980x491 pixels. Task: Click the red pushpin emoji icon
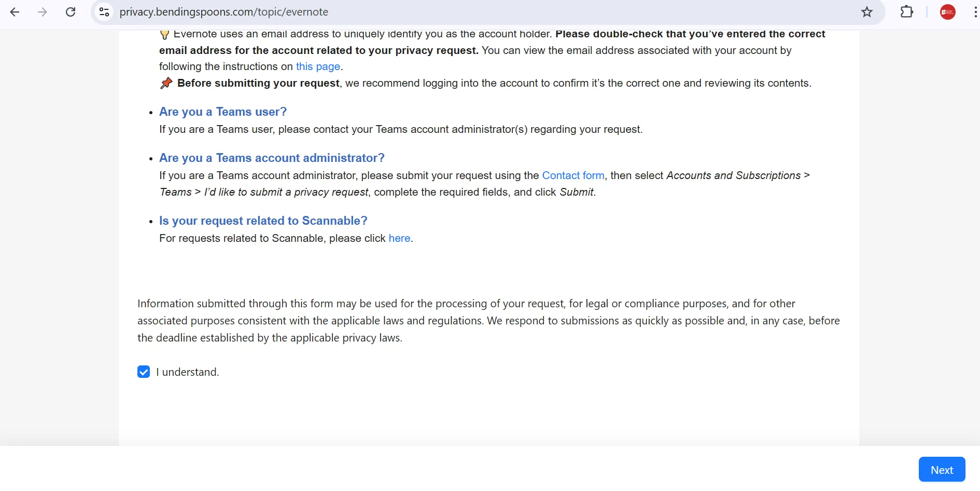[x=166, y=83]
